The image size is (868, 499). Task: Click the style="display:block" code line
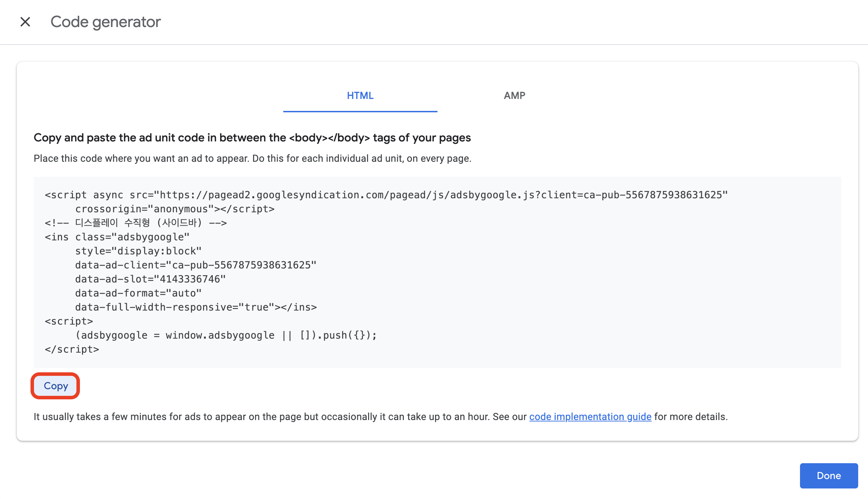tap(138, 251)
